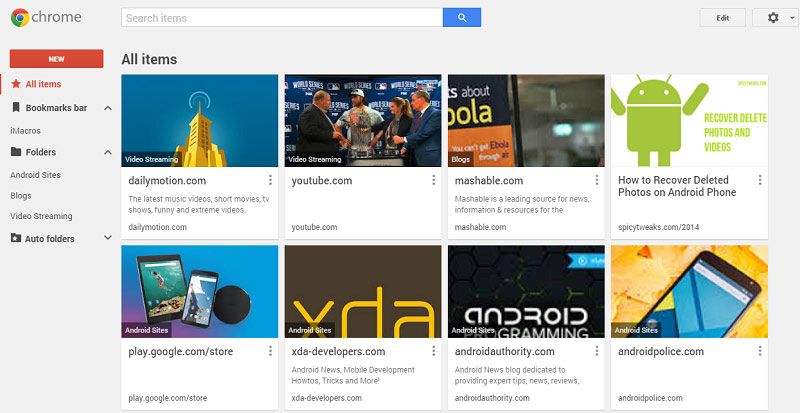The image size is (800, 413).
Task: Open Video Streaming folder in sidebar
Action: (41, 216)
